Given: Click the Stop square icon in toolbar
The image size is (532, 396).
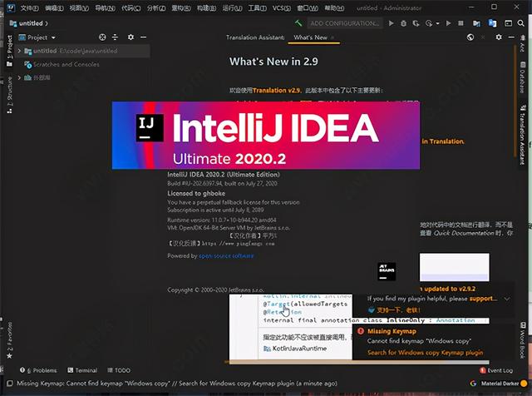Looking at the screenshot, I should tap(461, 23).
